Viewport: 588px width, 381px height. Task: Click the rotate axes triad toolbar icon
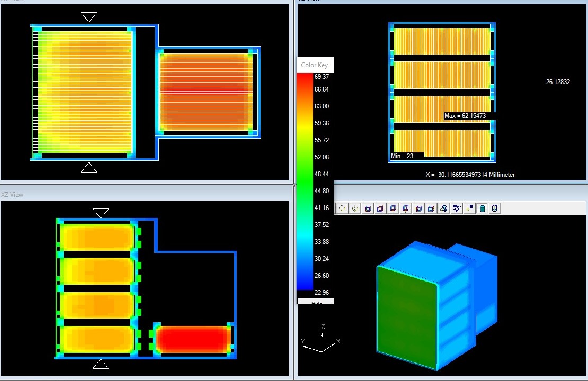pos(457,208)
